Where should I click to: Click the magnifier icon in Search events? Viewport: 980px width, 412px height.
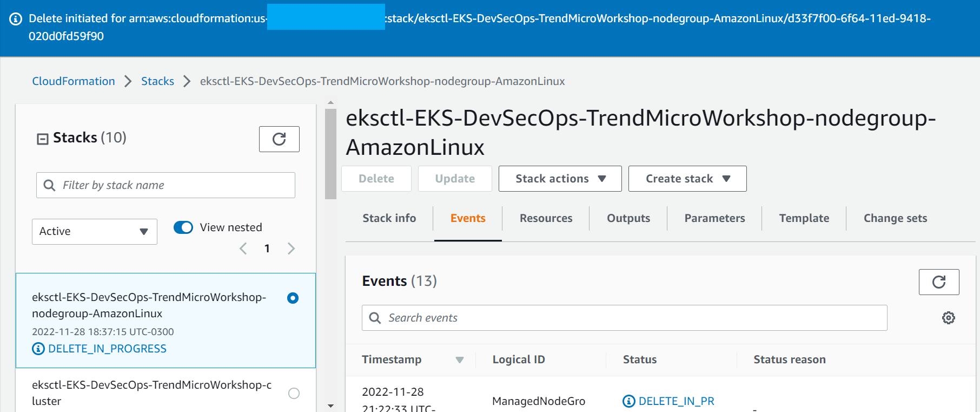[x=375, y=318]
